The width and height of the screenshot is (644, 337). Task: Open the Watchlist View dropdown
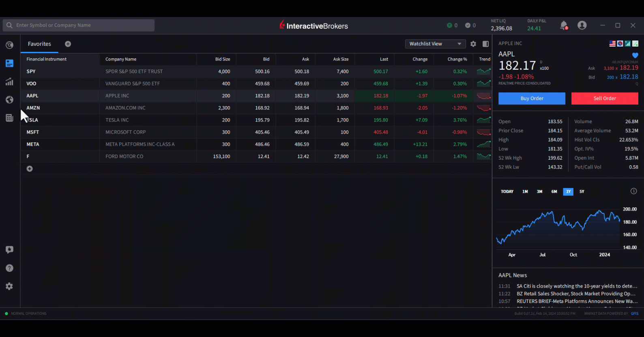pyautogui.click(x=435, y=44)
